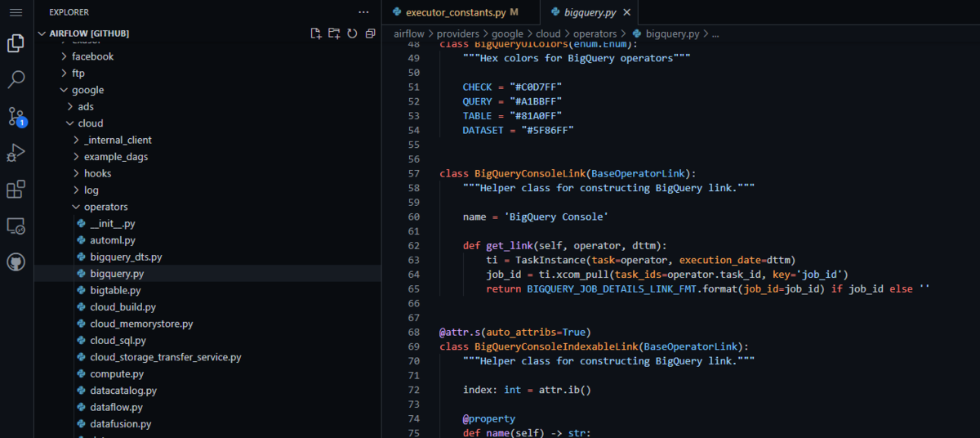Open the Search view
The image size is (980, 438).
click(x=16, y=79)
